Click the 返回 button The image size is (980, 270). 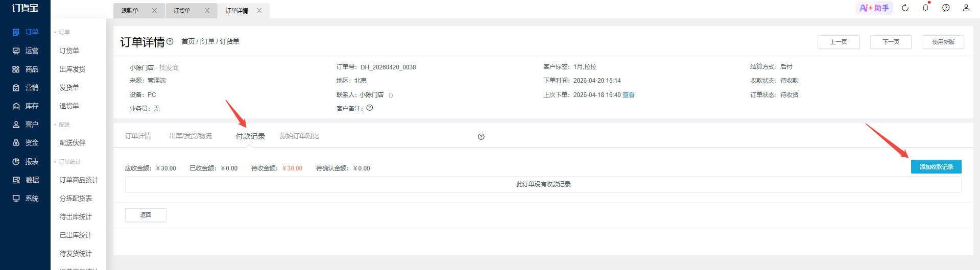(x=146, y=215)
